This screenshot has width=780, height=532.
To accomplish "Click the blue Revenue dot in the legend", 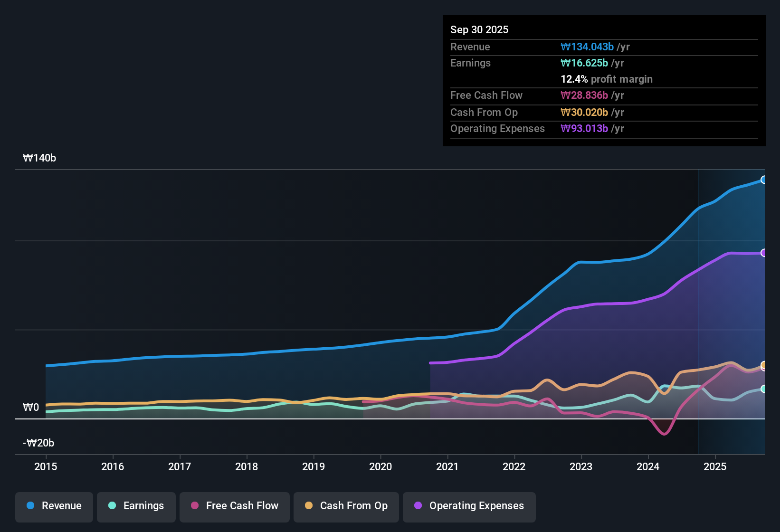I will pos(30,506).
